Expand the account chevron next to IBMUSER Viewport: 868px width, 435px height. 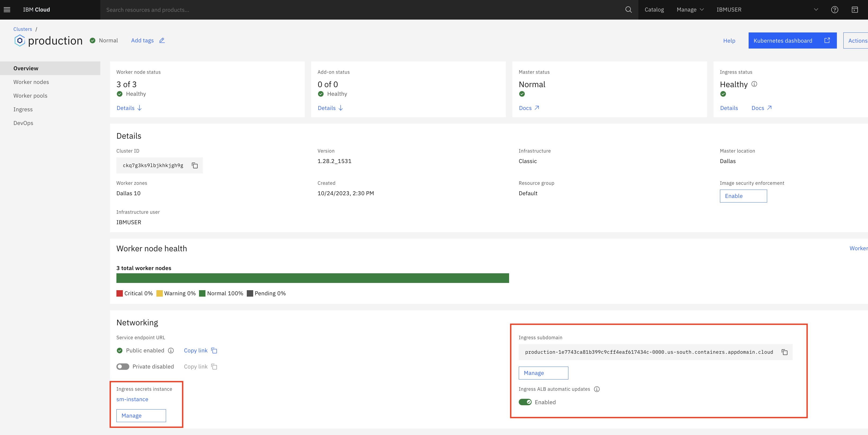pyautogui.click(x=816, y=9)
